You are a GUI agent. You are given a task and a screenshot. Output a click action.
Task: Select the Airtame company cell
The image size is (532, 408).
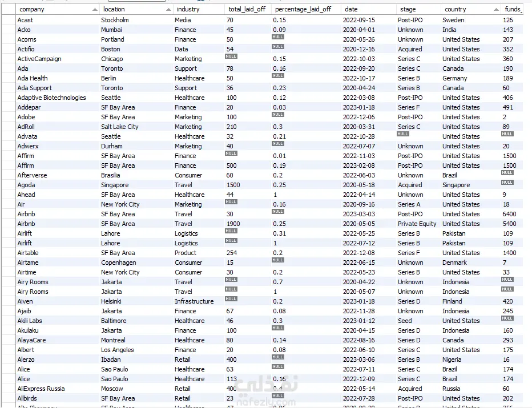coord(57,262)
